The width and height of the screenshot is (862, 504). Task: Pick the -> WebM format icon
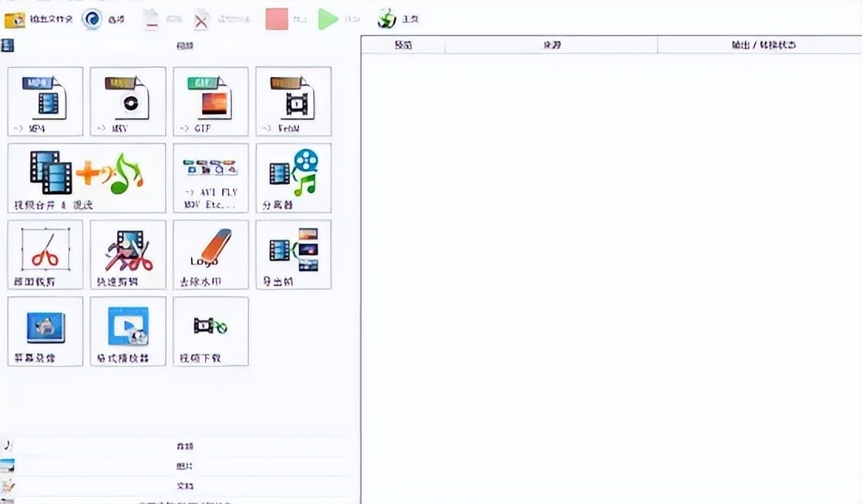click(294, 101)
